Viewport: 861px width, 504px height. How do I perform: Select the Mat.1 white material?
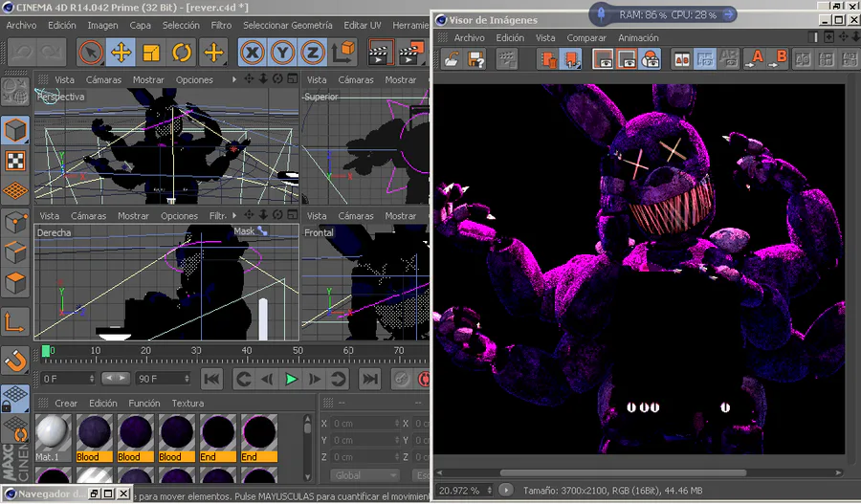click(x=54, y=438)
